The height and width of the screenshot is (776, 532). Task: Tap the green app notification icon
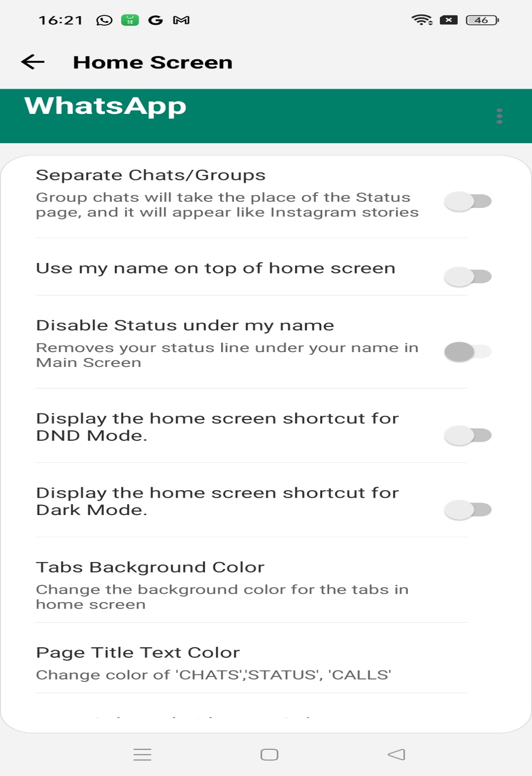tap(130, 20)
